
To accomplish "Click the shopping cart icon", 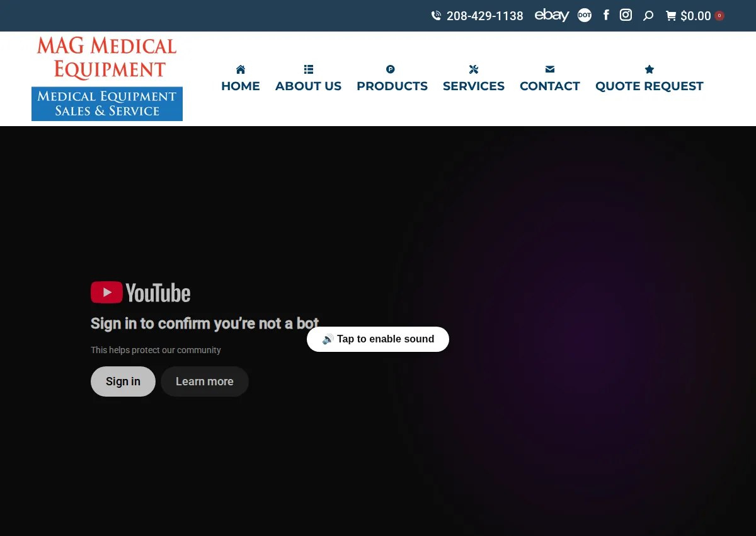I will [x=671, y=16].
